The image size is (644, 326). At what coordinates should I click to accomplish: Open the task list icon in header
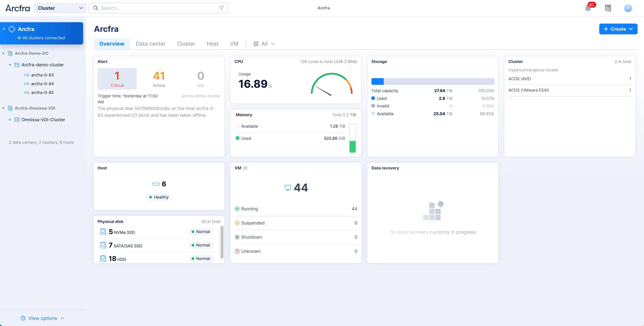coord(608,8)
